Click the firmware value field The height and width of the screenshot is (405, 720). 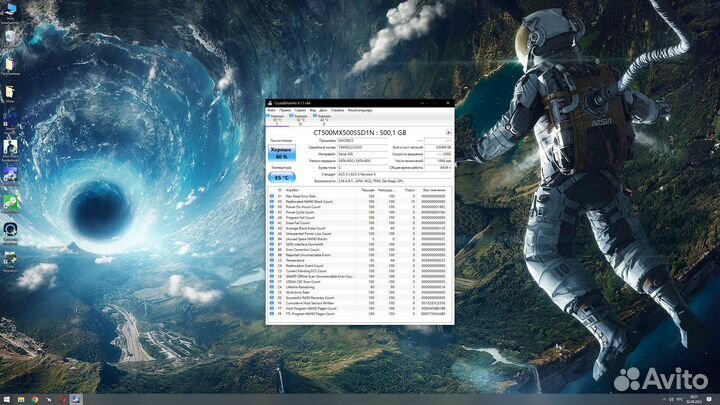click(362, 141)
